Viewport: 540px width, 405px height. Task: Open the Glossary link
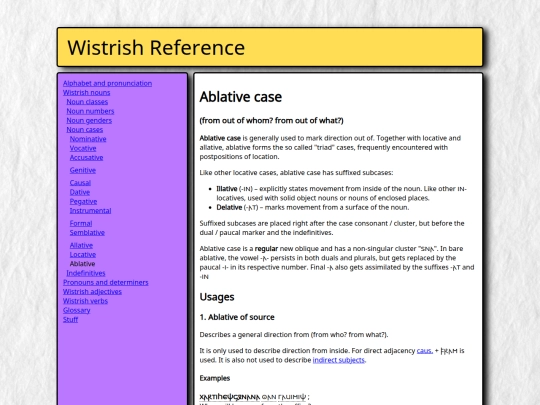pyautogui.click(x=76, y=311)
